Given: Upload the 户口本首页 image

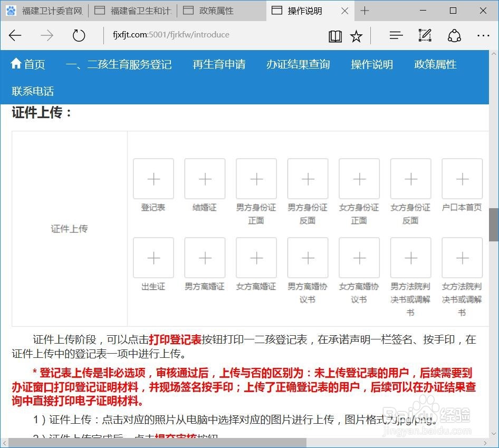Looking at the screenshot, I should pos(462,178).
